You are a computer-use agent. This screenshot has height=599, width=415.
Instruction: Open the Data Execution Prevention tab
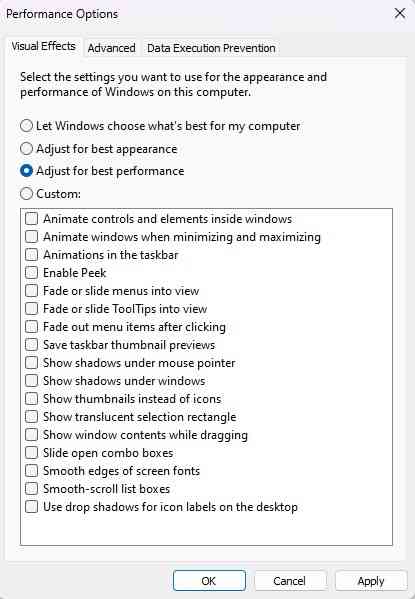pos(211,48)
